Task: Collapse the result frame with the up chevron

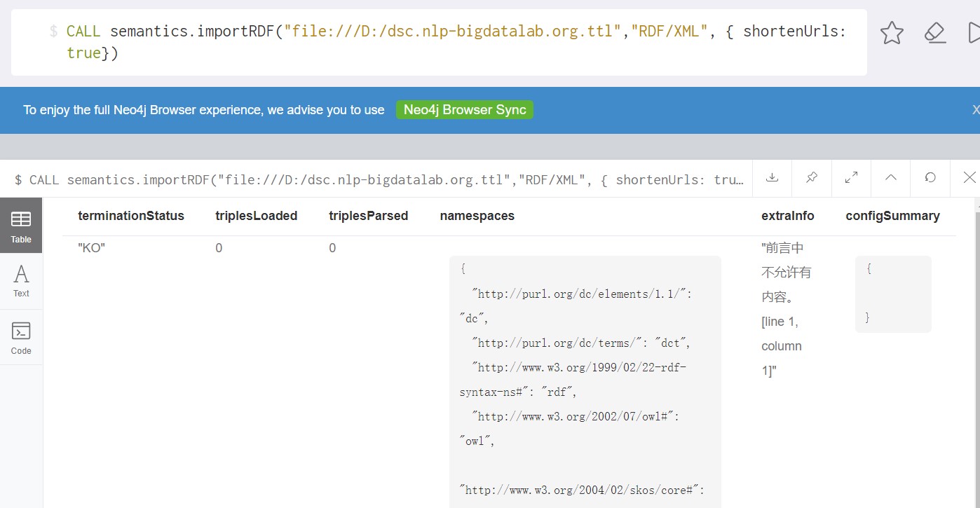Action: click(891, 178)
